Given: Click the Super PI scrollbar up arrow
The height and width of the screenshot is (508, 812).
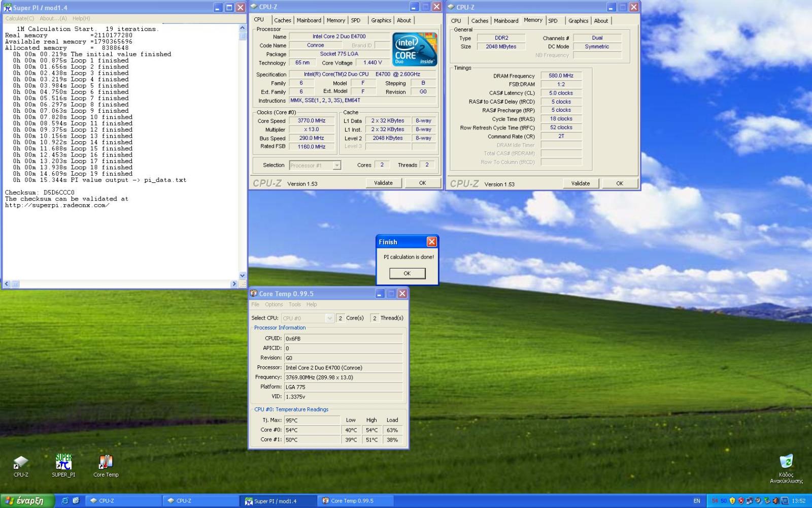Looking at the screenshot, I should coord(243,28).
